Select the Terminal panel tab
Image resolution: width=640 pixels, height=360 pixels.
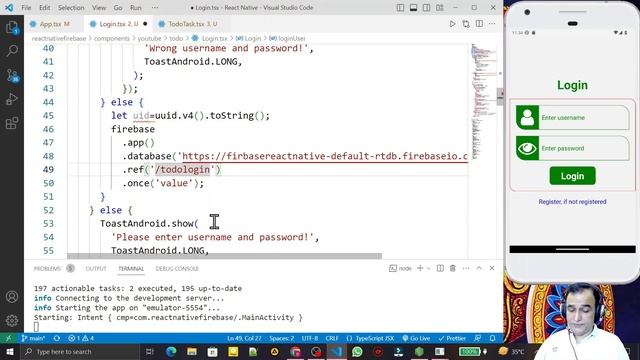coord(131,269)
